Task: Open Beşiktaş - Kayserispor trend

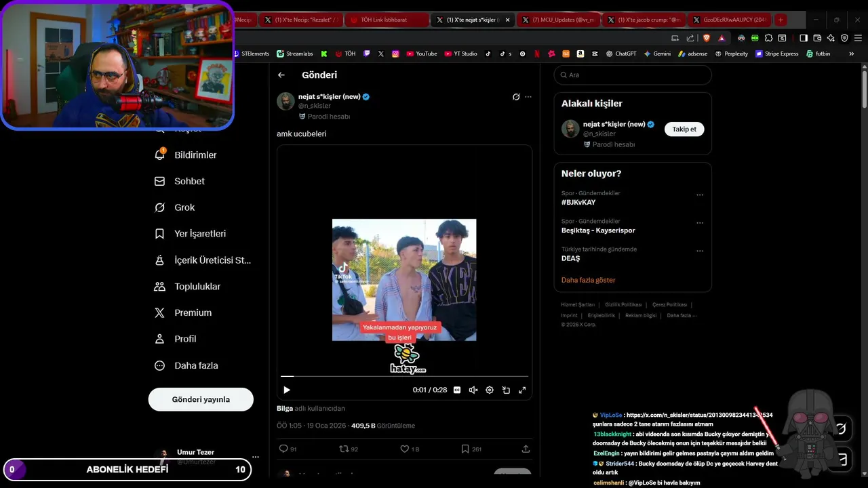Action: (598, 230)
